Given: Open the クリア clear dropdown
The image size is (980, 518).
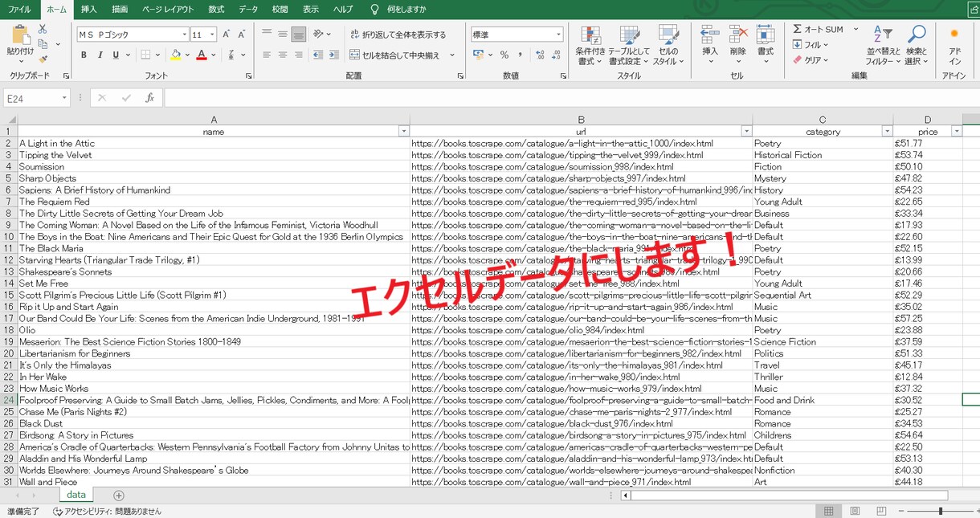Looking at the screenshot, I should click(810, 59).
